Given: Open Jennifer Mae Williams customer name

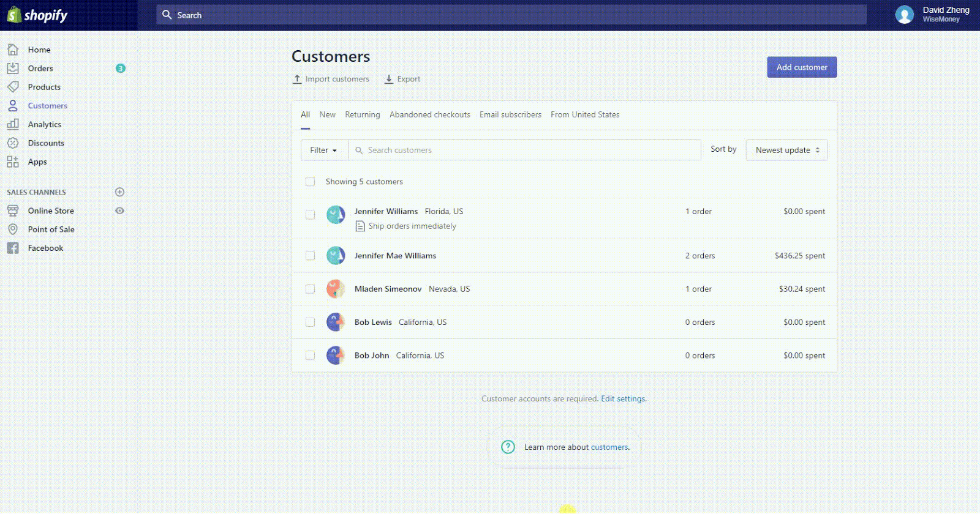Looking at the screenshot, I should click(396, 256).
